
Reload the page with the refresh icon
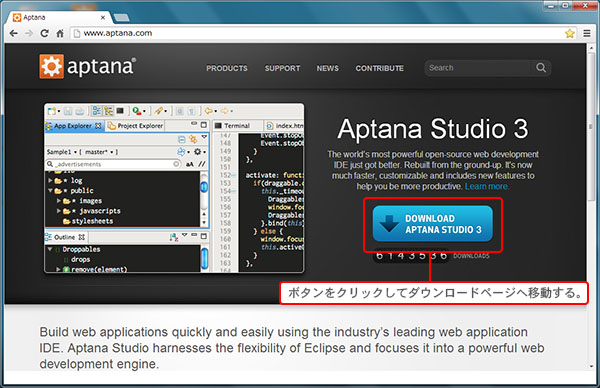point(44,33)
